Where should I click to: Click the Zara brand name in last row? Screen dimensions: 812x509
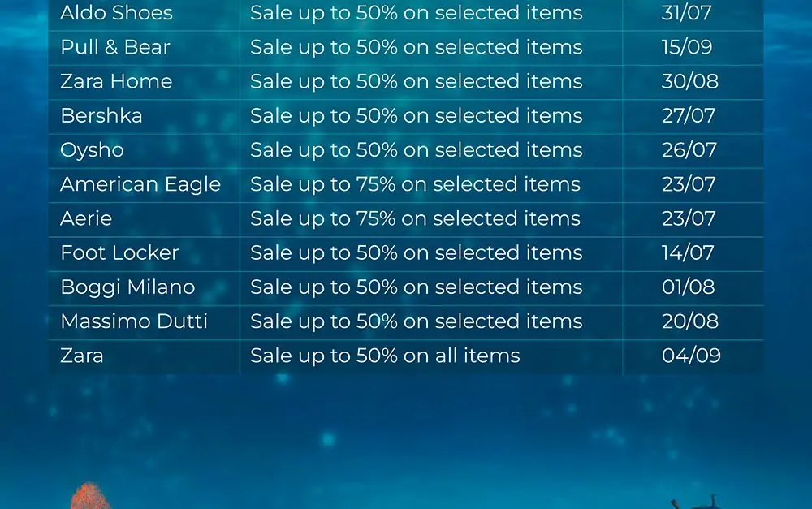pyautogui.click(x=82, y=356)
